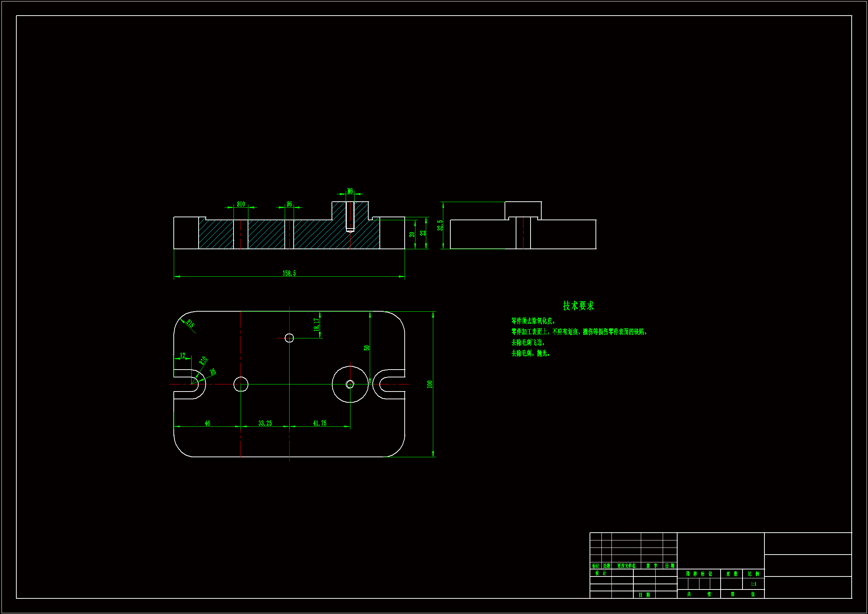Click the 100 width dimension text

click(429, 384)
